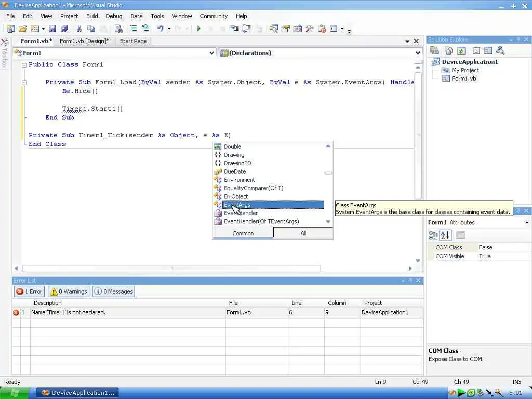The height and width of the screenshot is (399, 532).
Task: Click the code editor horizontal scrollbar
Action: 171,269
